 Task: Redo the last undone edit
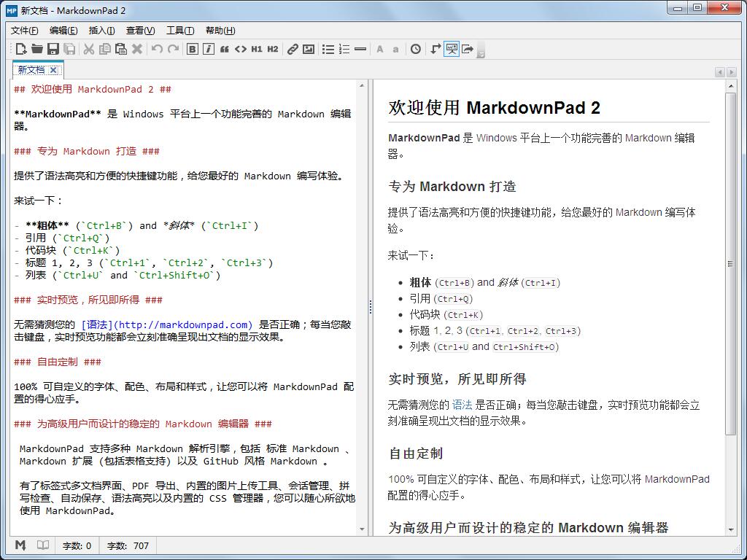click(x=173, y=49)
